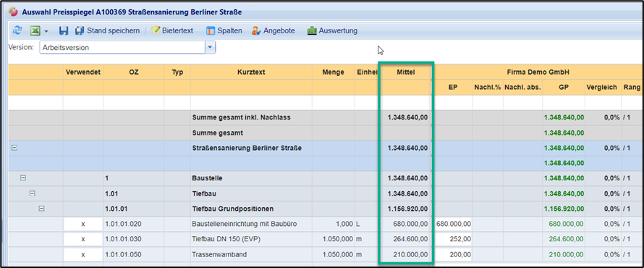Open the Spalten column settings

224,30
